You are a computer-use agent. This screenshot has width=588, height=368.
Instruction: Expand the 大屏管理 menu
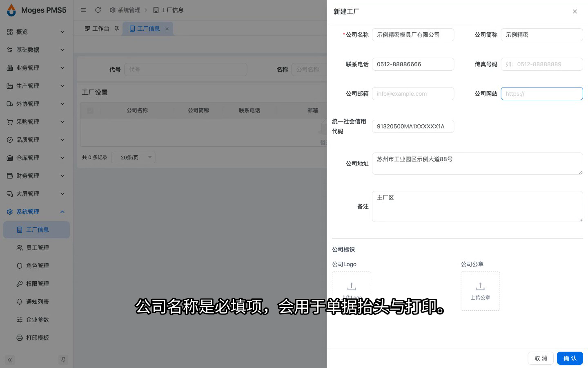[x=37, y=194]
